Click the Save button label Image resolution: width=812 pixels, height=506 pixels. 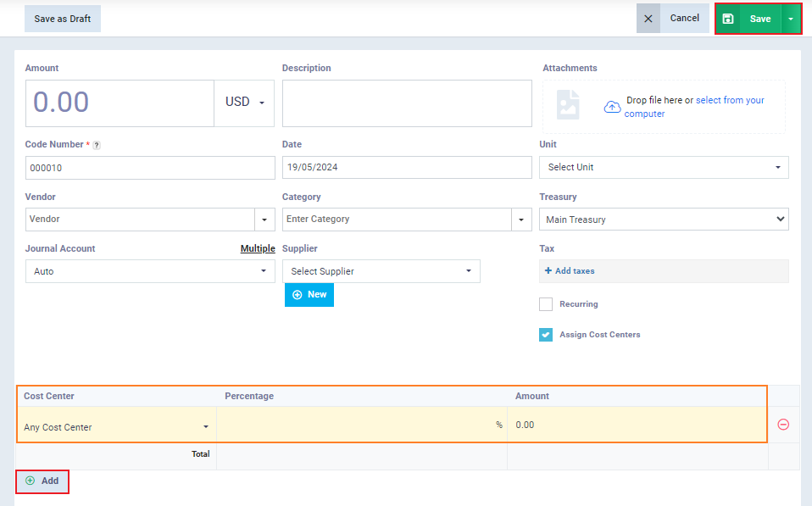[760, 19]
